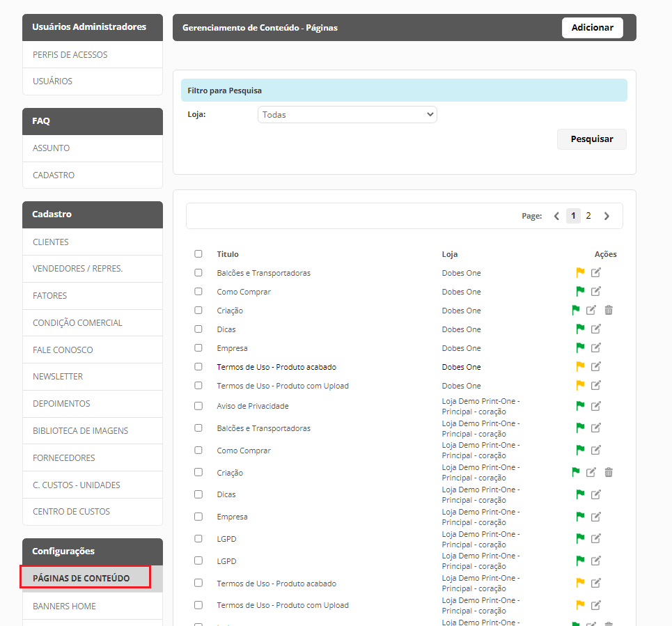The width and height of the screenshot is (672, 626).
Task: Select page 1 in pagination
Action: (x=573, y=216)
